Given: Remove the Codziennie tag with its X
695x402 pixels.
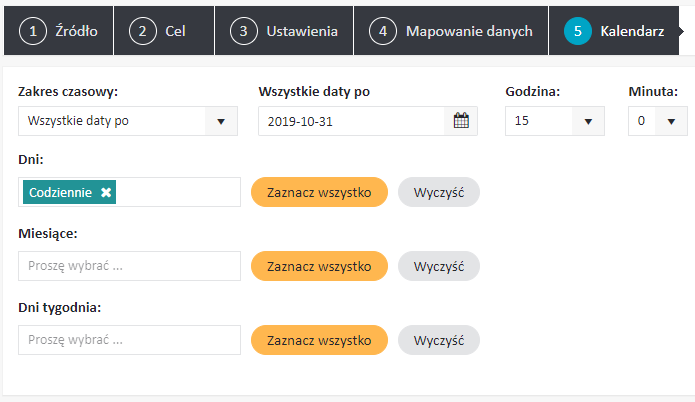Looking at the screenshot, I should pos(106,192).
